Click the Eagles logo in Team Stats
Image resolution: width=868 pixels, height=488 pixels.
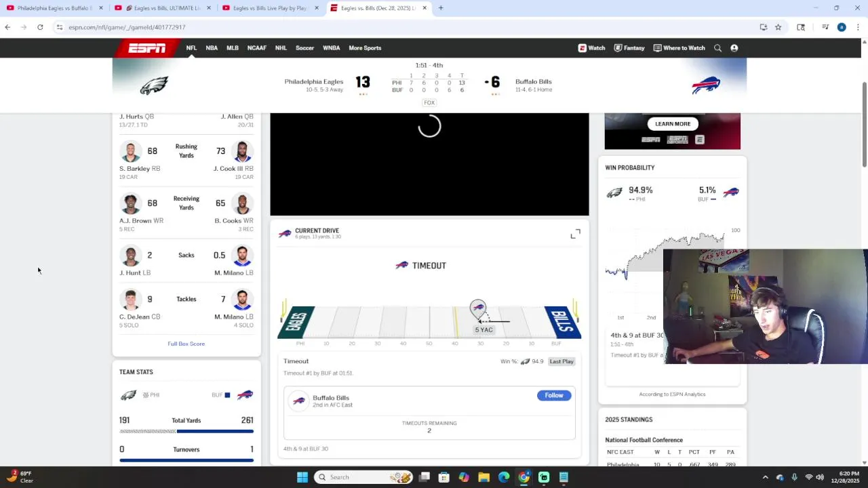click(128, 395)
